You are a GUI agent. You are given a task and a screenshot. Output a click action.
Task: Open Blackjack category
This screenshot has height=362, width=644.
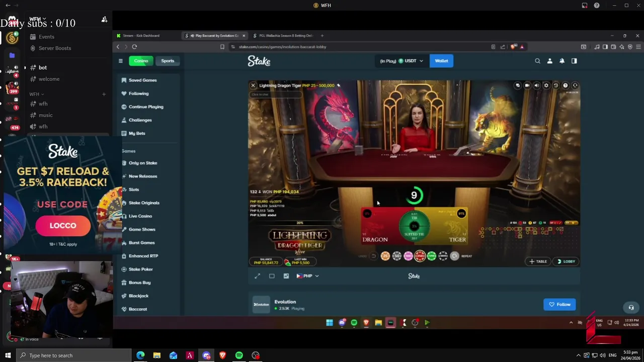(138, 296)
